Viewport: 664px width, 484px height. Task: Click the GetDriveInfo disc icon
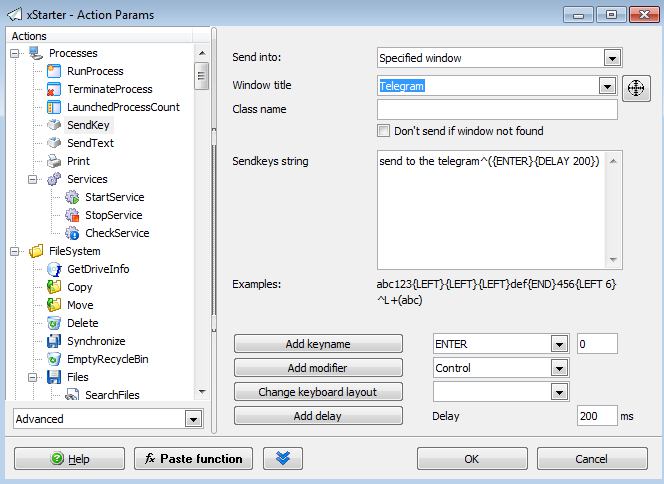pyautogui.click(x=54, y=269)
